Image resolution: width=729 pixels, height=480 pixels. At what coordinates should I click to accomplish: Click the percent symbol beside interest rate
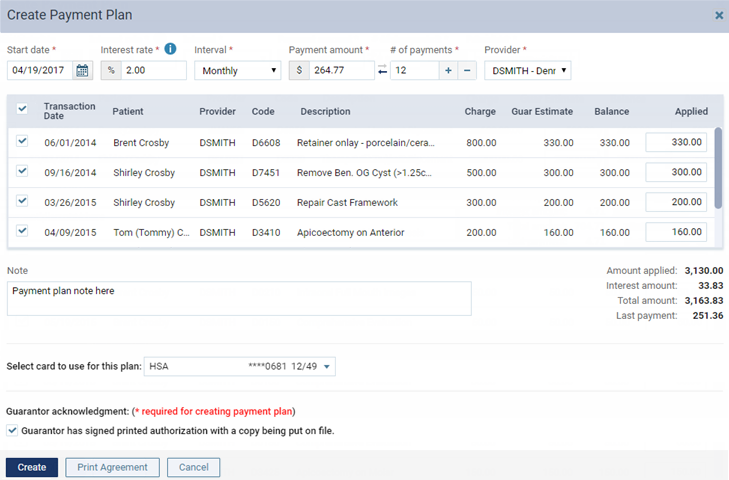[x=111, y=70]
